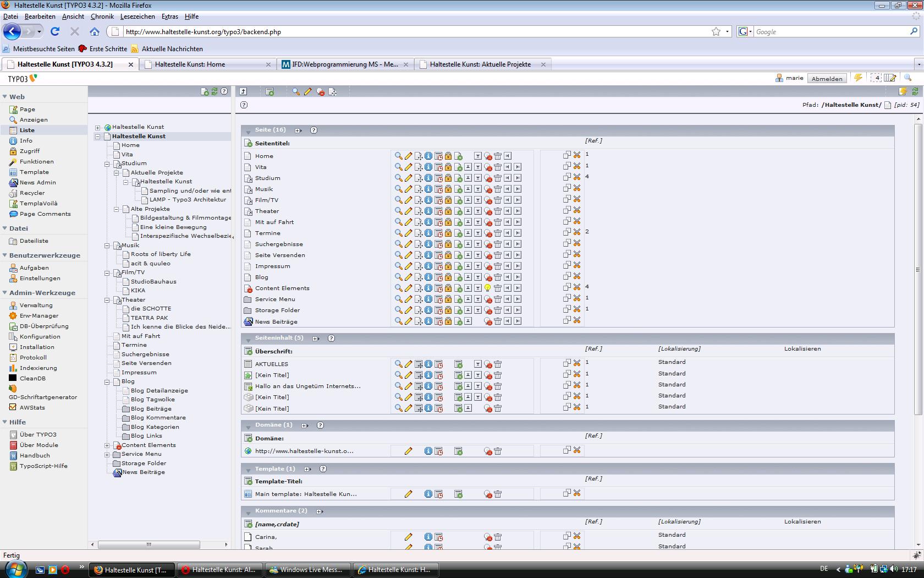Unhide Content Elements page via lightbulb icon

coord(487,288)
